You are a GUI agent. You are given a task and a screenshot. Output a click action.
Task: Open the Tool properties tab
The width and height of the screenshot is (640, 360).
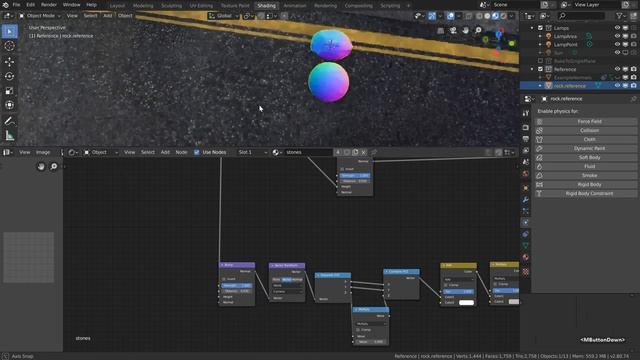[526, 113]
